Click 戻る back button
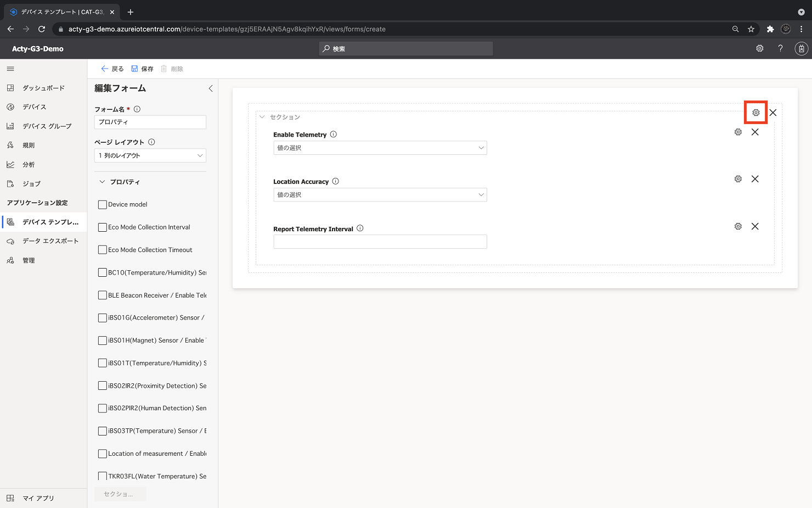The image size is (812, 508). pyautogui.click(x=112, y=69)
